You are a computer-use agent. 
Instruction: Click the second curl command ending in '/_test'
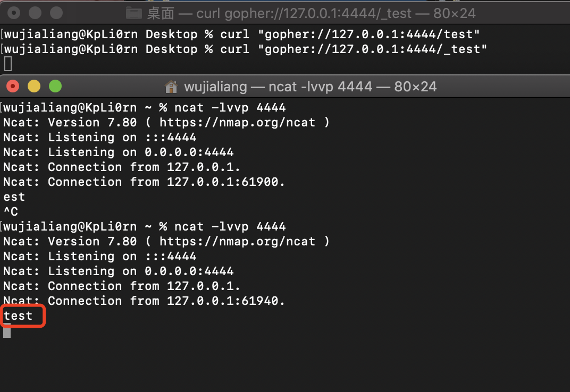click(354, 49)
